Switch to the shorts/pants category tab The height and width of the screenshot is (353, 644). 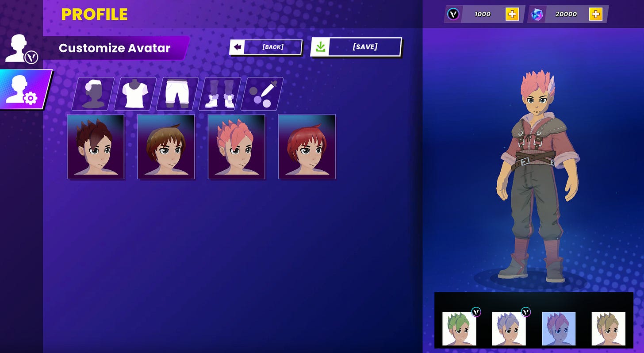coord(177,94)
